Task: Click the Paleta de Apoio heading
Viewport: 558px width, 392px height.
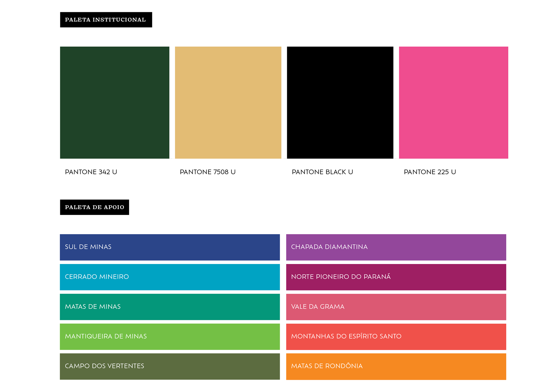Action: [94, 207]
